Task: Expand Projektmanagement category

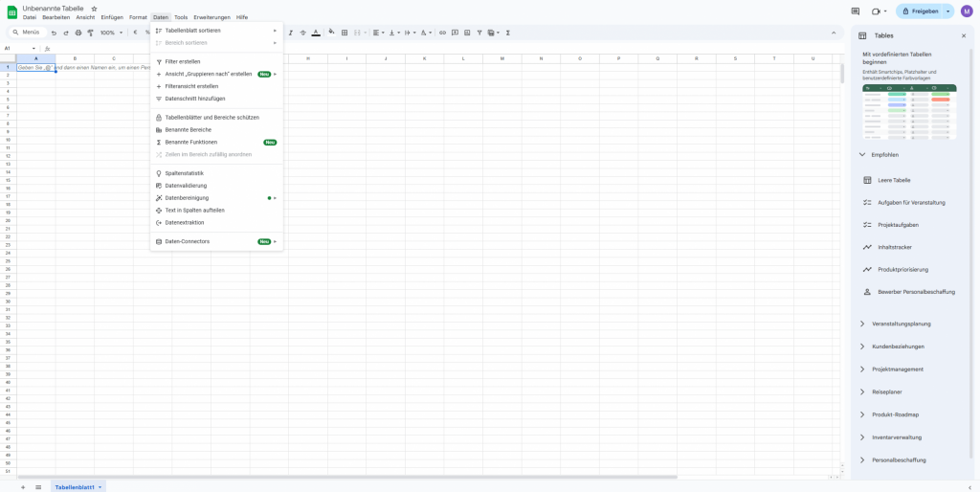Action: (862, 369)
